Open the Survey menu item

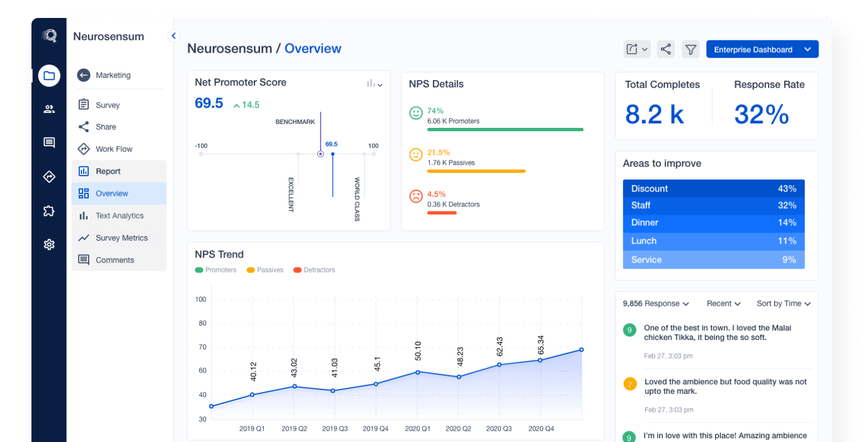[x=119, y=105]
